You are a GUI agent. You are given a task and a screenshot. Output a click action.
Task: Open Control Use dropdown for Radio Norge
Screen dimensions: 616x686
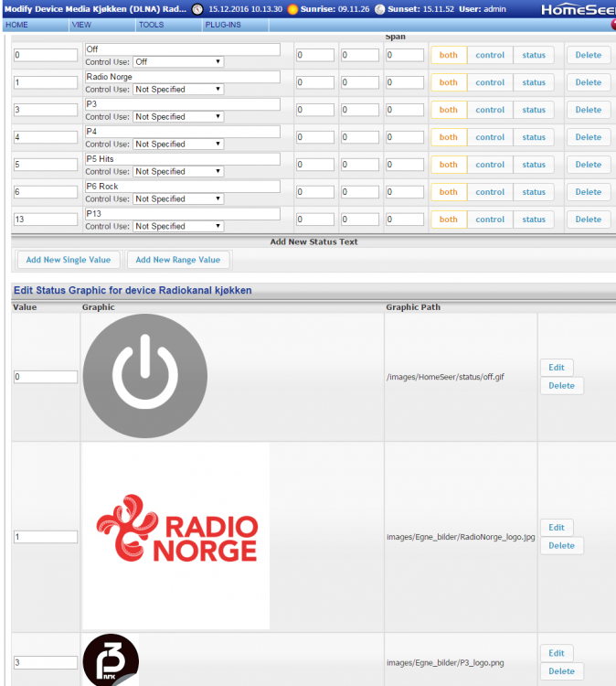pos(178,90)
